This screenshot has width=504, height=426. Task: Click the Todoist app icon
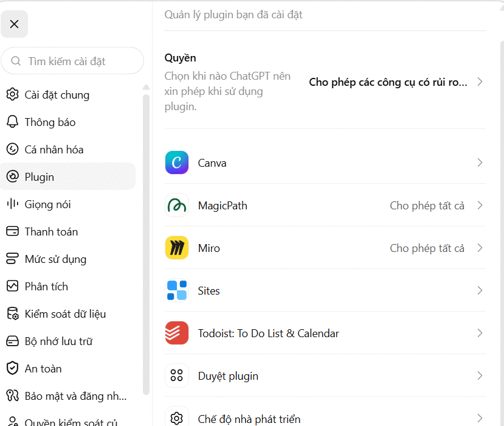tap(177, 333)
